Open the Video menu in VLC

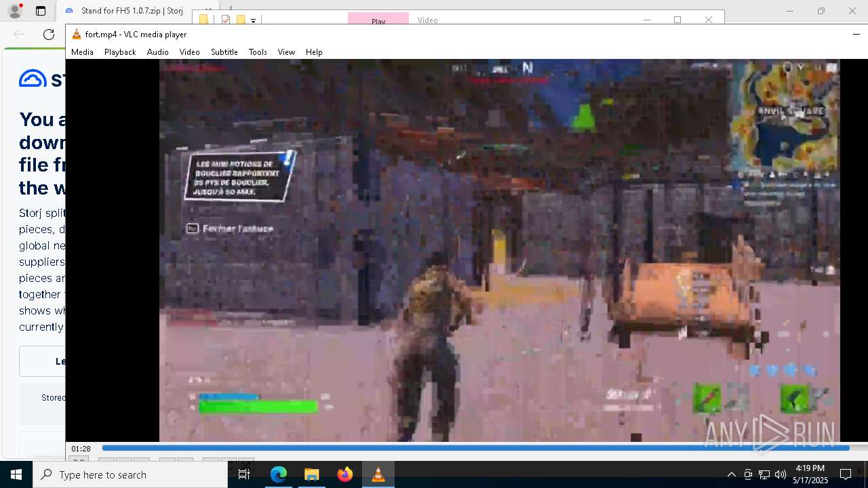(189, 52)
